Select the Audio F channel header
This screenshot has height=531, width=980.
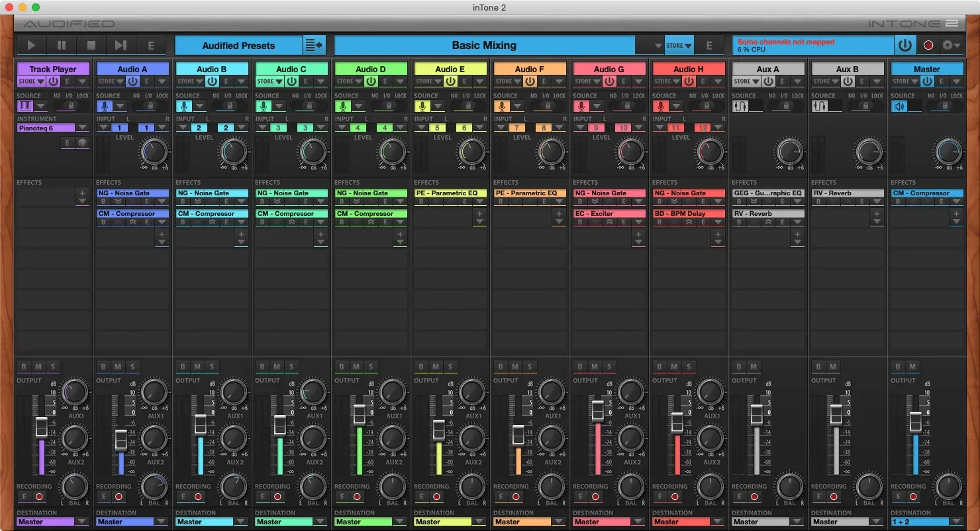pos(530,68)
